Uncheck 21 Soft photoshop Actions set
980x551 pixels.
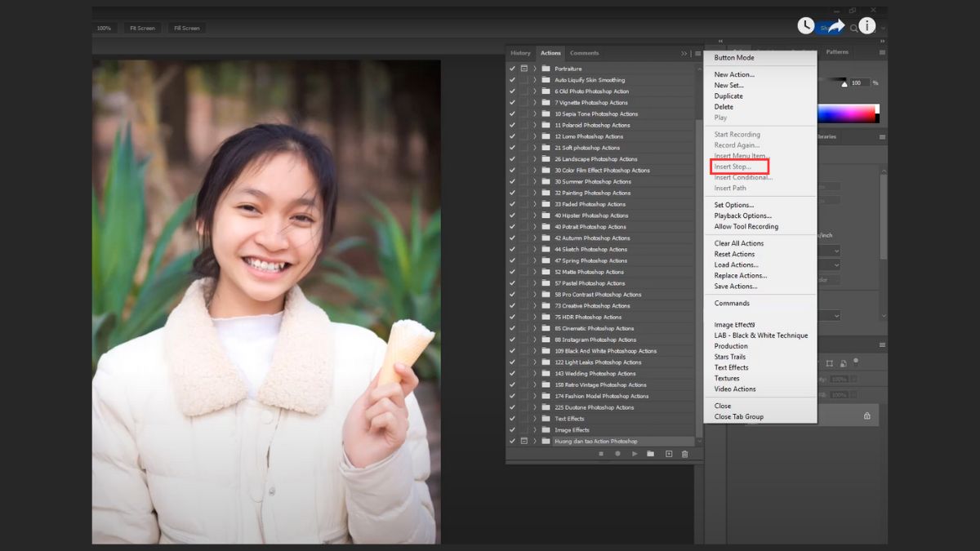(x=512, y=148)
